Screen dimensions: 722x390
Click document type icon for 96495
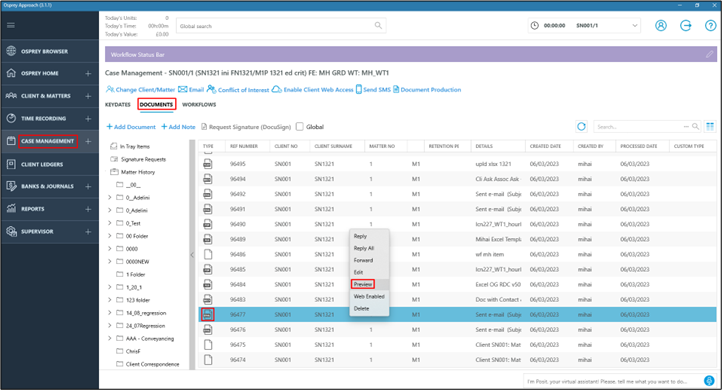coord(208,163)
